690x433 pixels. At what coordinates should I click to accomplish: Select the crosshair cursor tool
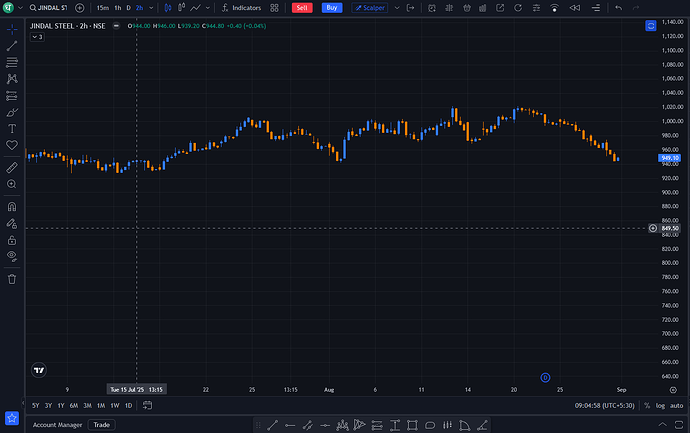(12, 29)
